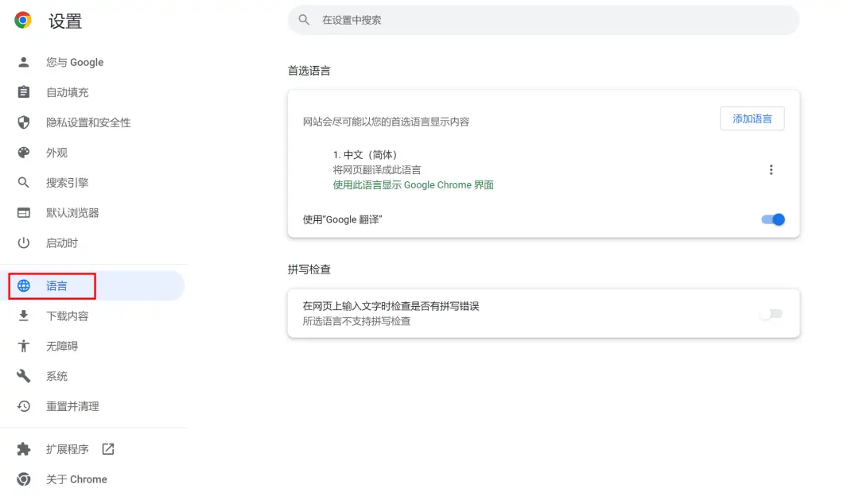Click the download arrow icon for 下载内容
Screen dimensions: 859x504
tap(24, 316)
